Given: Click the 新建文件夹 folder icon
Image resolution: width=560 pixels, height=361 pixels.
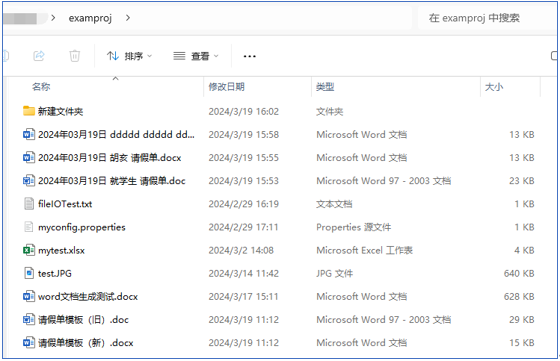Looking at the screenshot, I should coord(29,111).
